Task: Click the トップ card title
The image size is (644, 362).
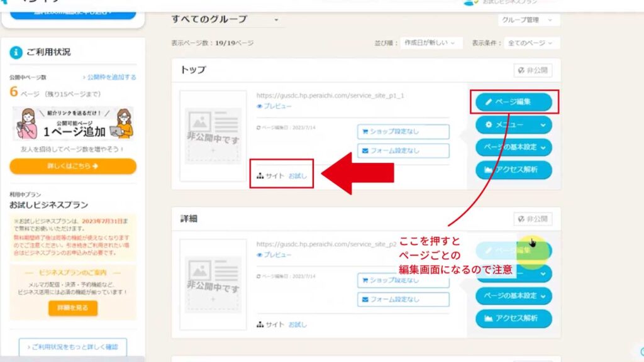Action: [193, 70]
